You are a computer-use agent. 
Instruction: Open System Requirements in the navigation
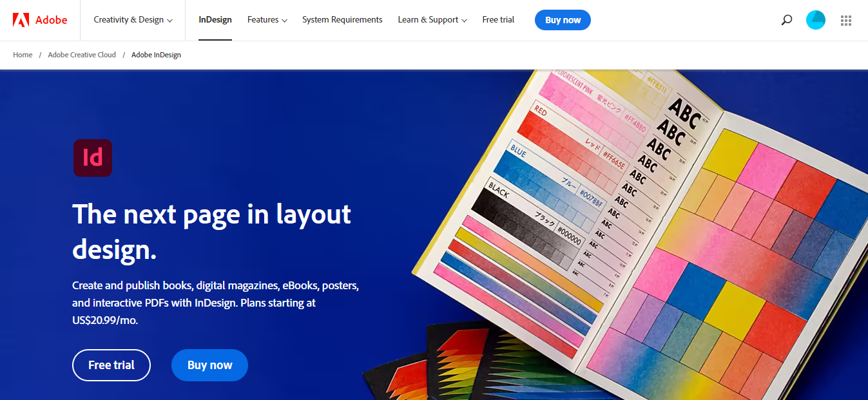coord(342,19)
